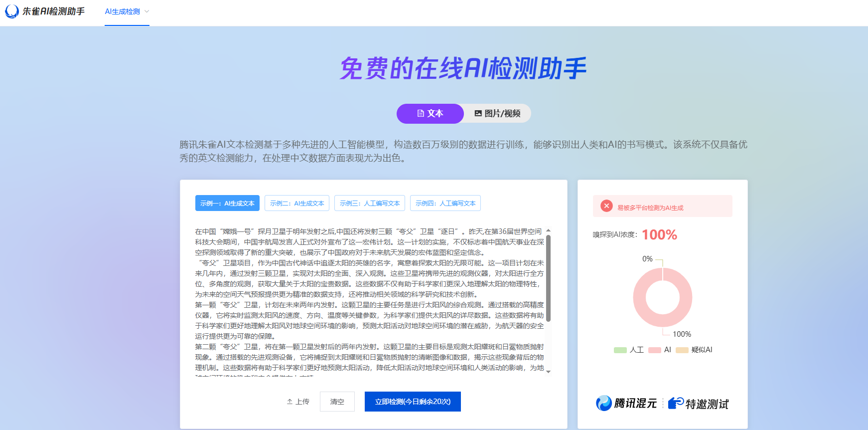This screenshot has width=868, height=430.
Task: Click the 特邀测试 pointing hand icon
Action: (x=676, y=403)
